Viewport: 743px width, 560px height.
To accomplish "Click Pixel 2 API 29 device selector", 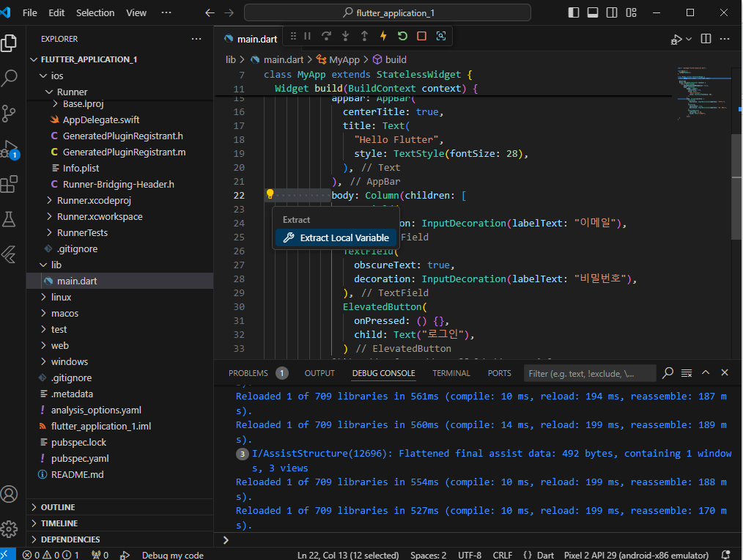I will point(636,555).
